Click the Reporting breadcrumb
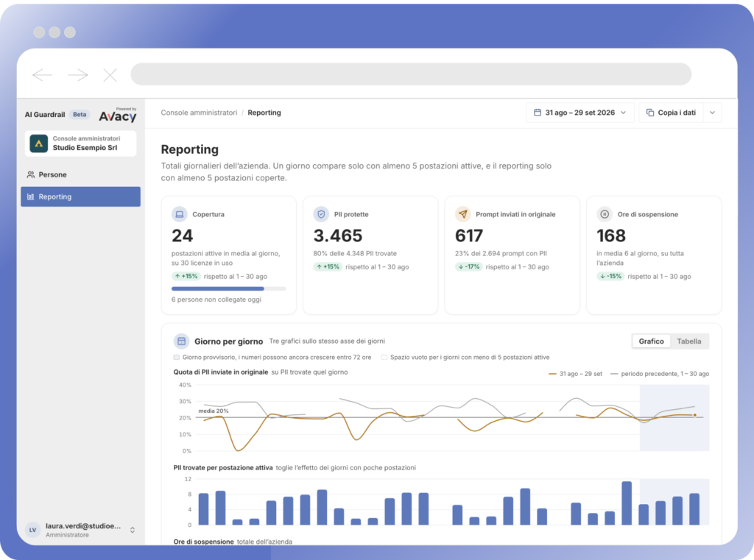The image size is (754, 560). pyautogui.click(x=264, y=113)
